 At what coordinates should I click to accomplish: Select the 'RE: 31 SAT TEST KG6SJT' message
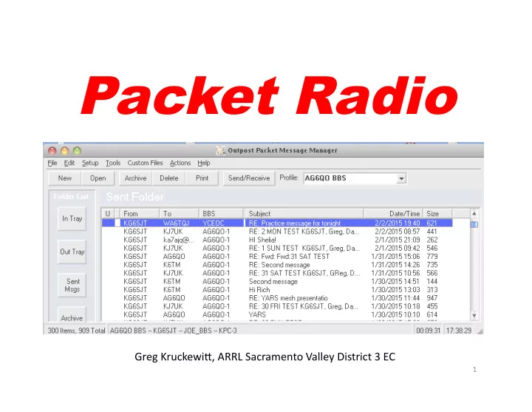click(x=277, y=273)
